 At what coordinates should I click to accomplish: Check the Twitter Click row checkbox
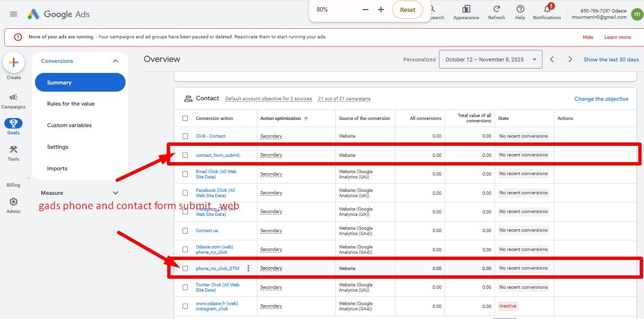(185, 287)
